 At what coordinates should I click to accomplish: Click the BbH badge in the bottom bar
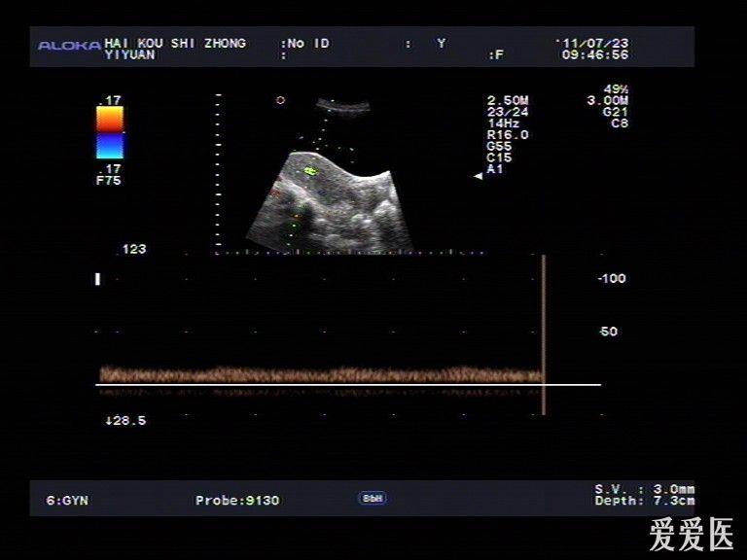coord(373,498)
